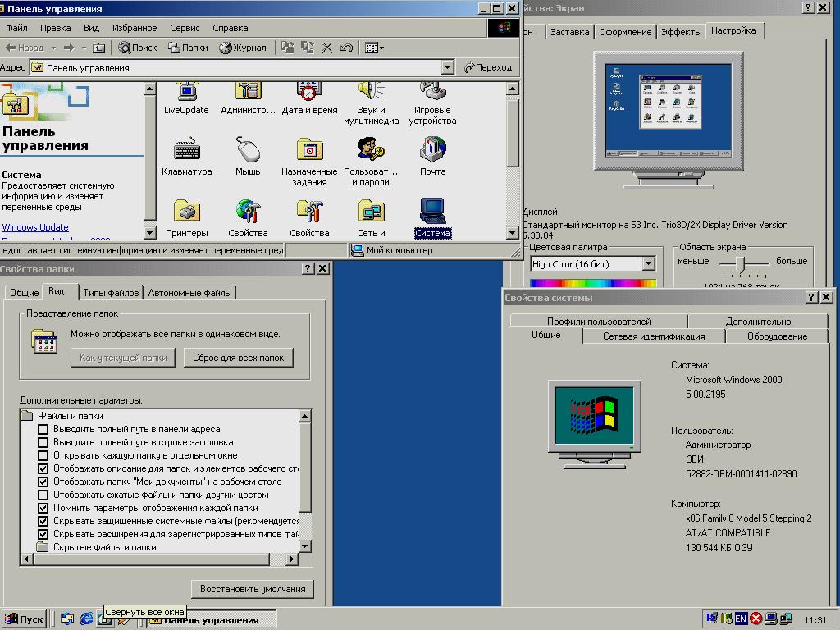The image size is (840, 630).
Task: Uncheck Скрывать защищенные системные файлы
Action: (x=43, y=521)
